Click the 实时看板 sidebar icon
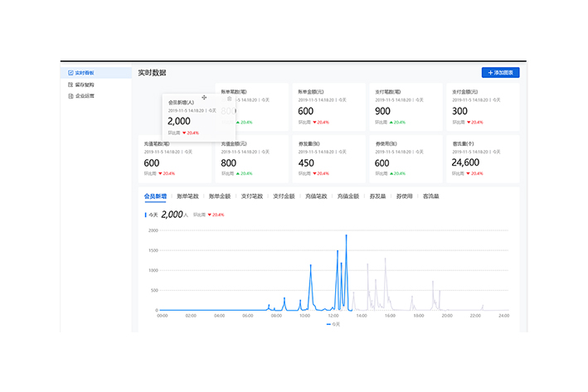588x392 pixels. click(x=70, y=73)
